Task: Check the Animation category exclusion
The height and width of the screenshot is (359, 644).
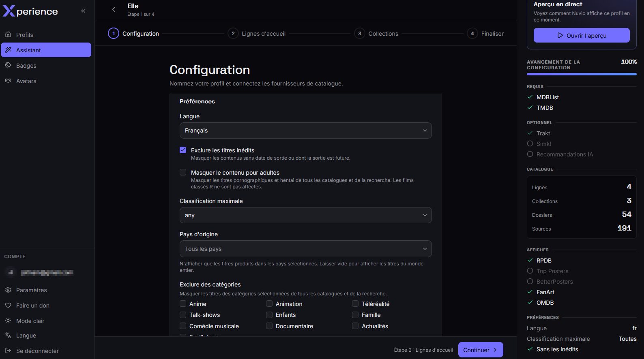Action: (269, 303)
